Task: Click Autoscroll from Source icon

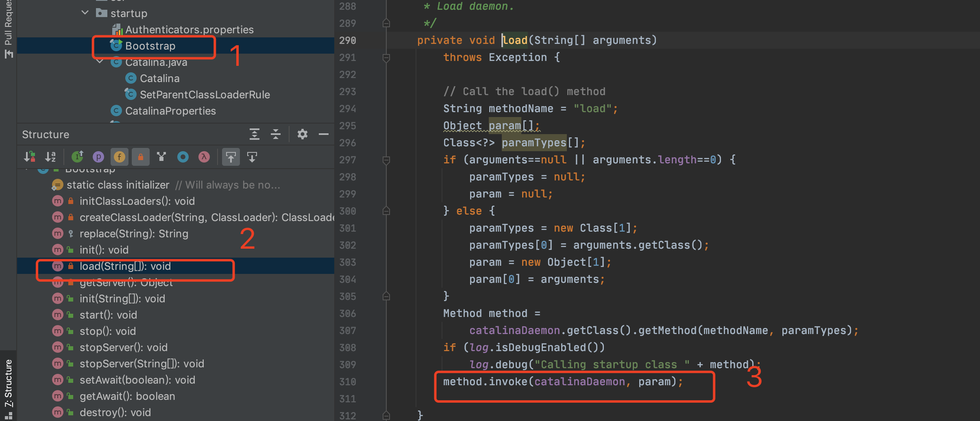Action: click(252, 157)
